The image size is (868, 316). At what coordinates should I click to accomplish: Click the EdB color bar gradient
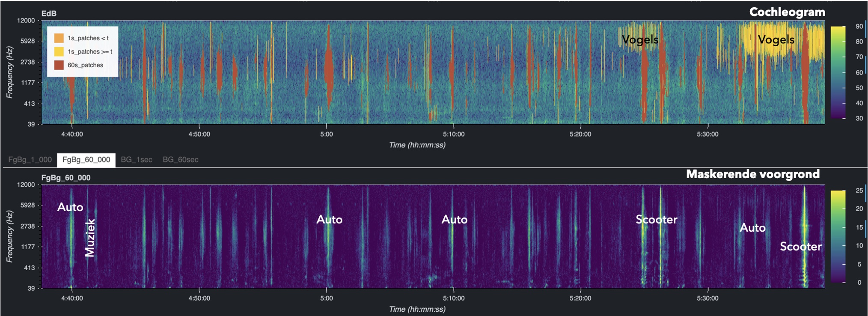click(x=838, y=72)
